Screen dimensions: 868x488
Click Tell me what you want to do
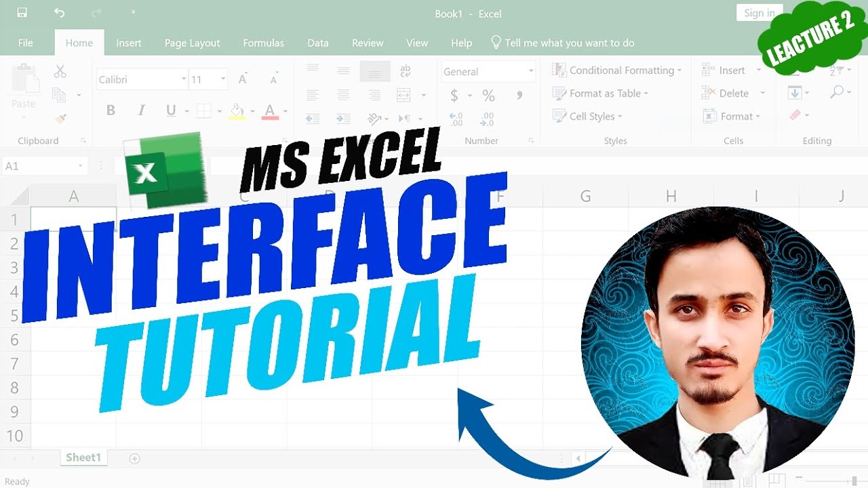click(x=562, y=43)
